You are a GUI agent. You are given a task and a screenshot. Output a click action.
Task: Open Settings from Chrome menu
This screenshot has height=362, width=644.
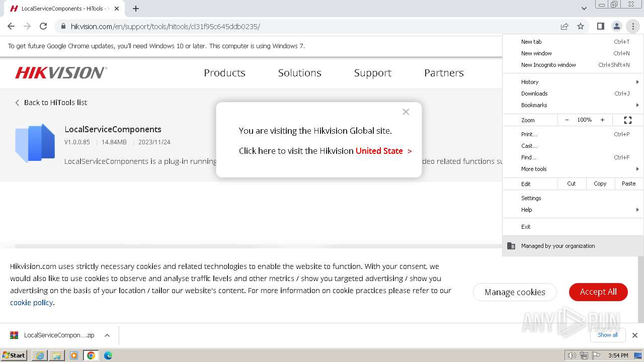coord(573,198)
